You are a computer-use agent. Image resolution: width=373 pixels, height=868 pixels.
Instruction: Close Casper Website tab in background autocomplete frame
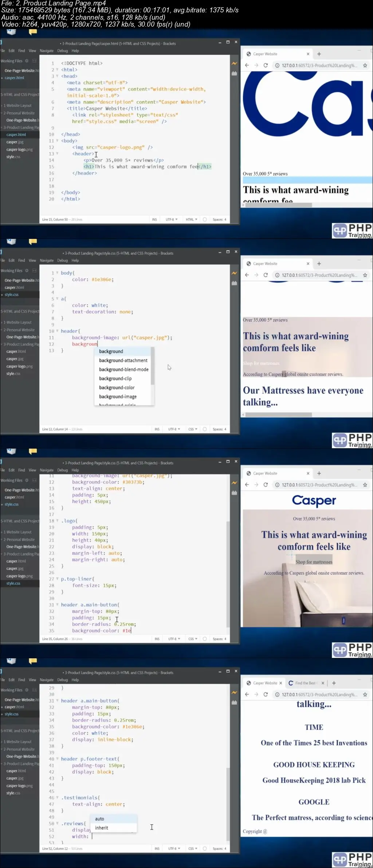pyautogui.click(x=308, y=264)
